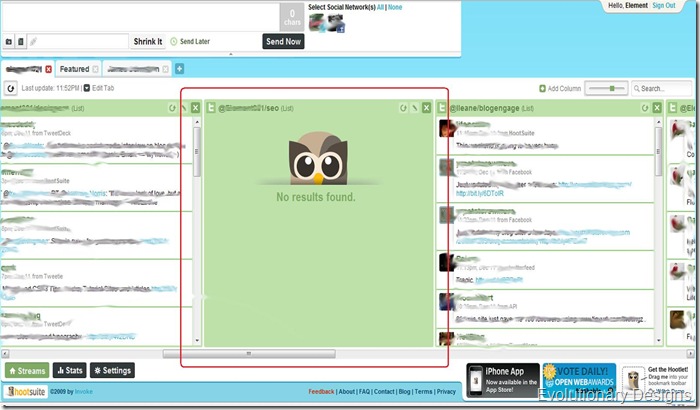Image resolution: width=700 pixels, height=410 pixels.
Task: Click the column width slider handle
Action: tap(612, 88)
